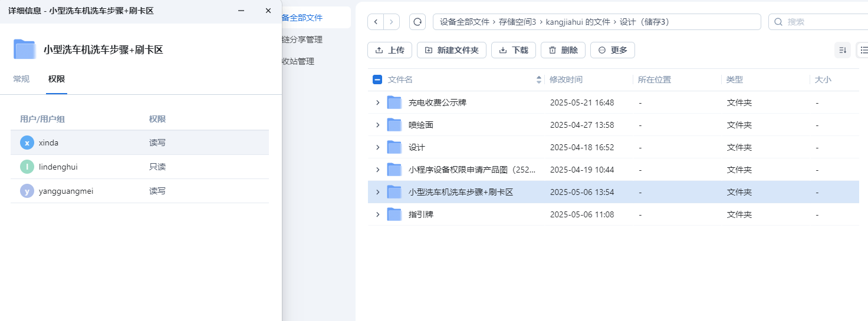868x321 pixels.
Task: Go back with the left arrow
Action: pyautogui.click(x=376, y=22)
